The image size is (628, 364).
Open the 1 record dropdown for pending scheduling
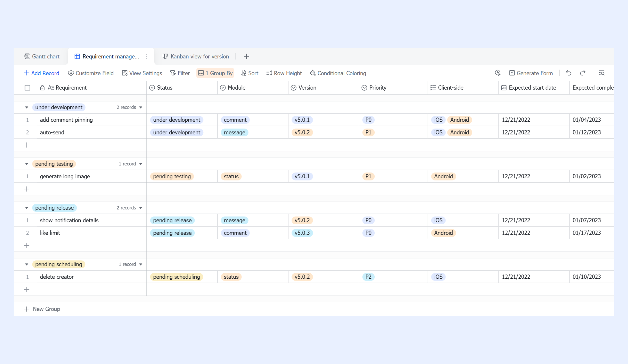point(130,264)
